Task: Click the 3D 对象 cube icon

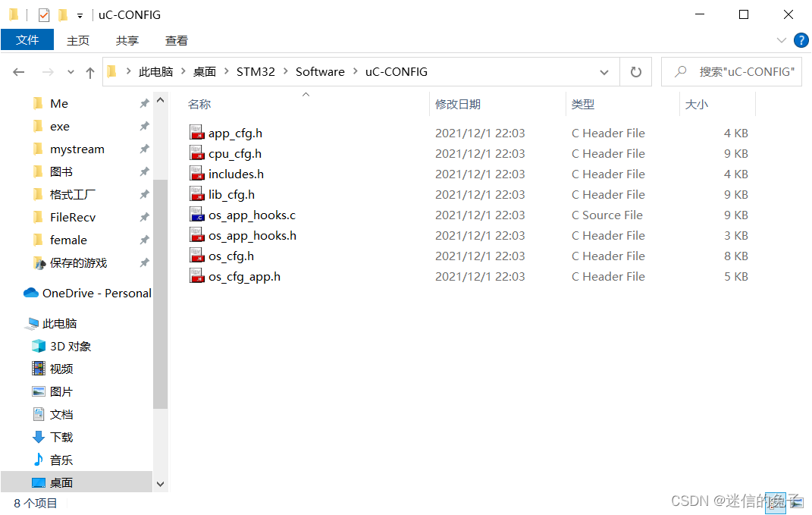Action: tap(39, 346)
